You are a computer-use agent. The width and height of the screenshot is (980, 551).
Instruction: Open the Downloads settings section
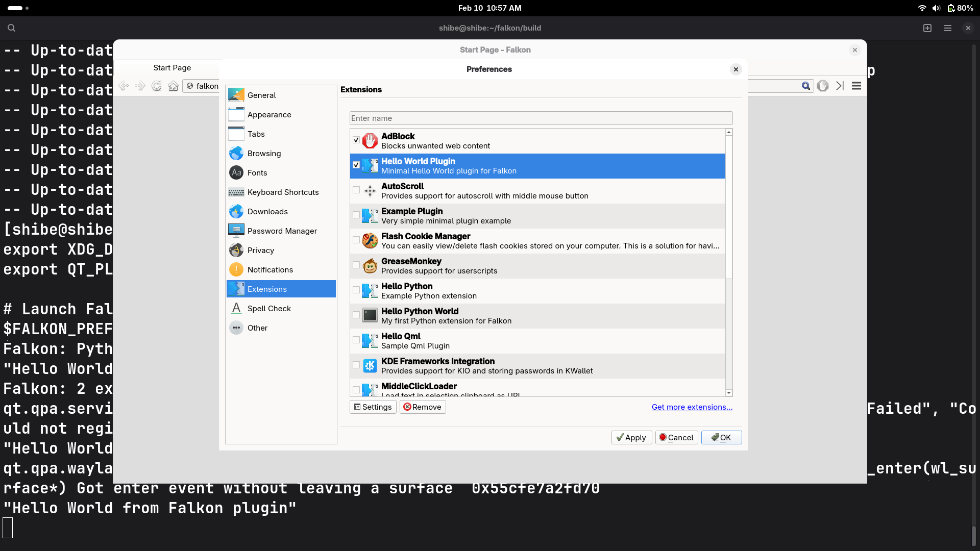tap(267, 211)
